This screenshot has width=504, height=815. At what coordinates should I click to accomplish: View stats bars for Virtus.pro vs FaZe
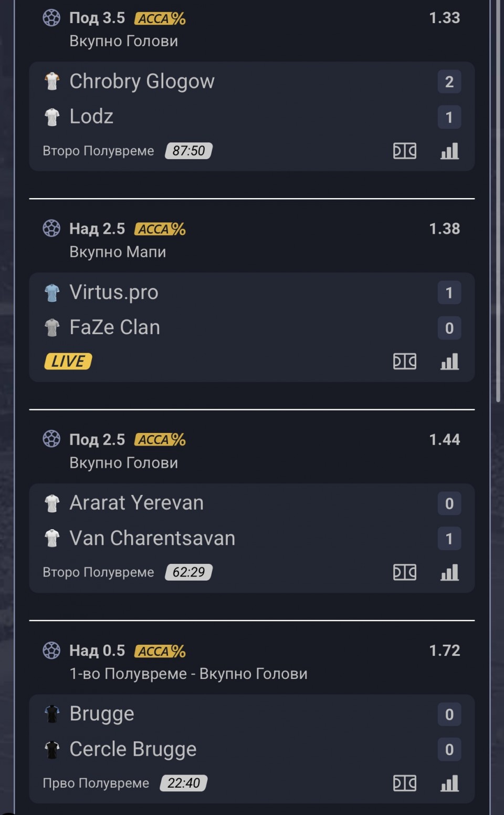point(449,362)
